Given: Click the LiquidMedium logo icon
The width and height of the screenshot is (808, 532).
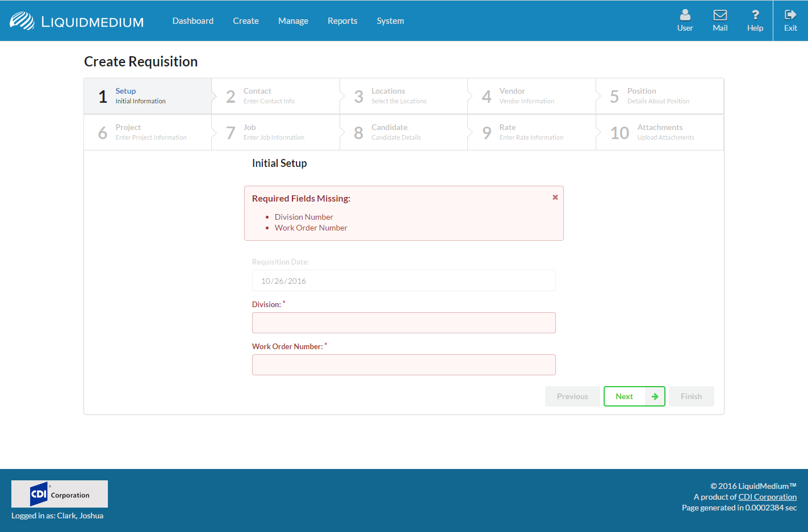Looking at the screenshot, I should coord(22,21).
